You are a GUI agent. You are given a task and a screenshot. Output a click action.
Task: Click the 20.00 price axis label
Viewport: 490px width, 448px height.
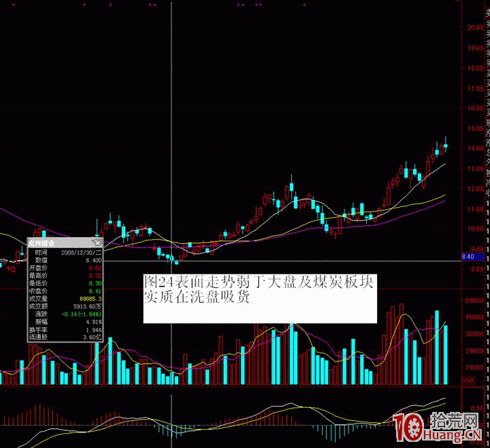[x=472, y=28]
